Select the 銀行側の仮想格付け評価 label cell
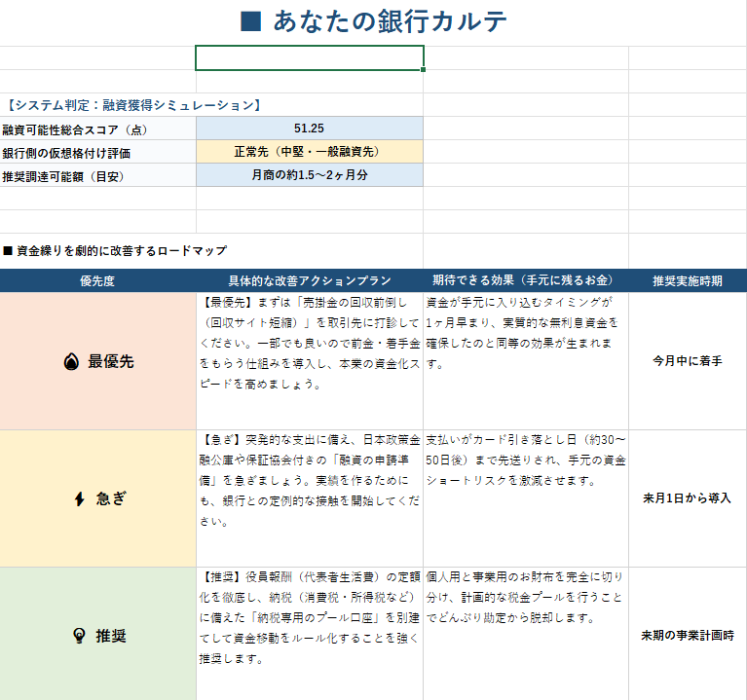Viewport: 747px width, 700px height. pos(97,152)
